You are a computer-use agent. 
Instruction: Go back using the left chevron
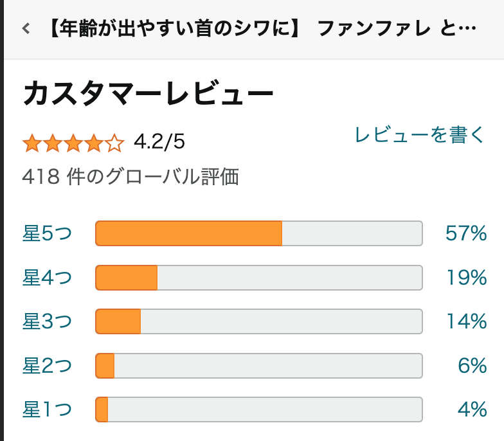click(26, 29)
